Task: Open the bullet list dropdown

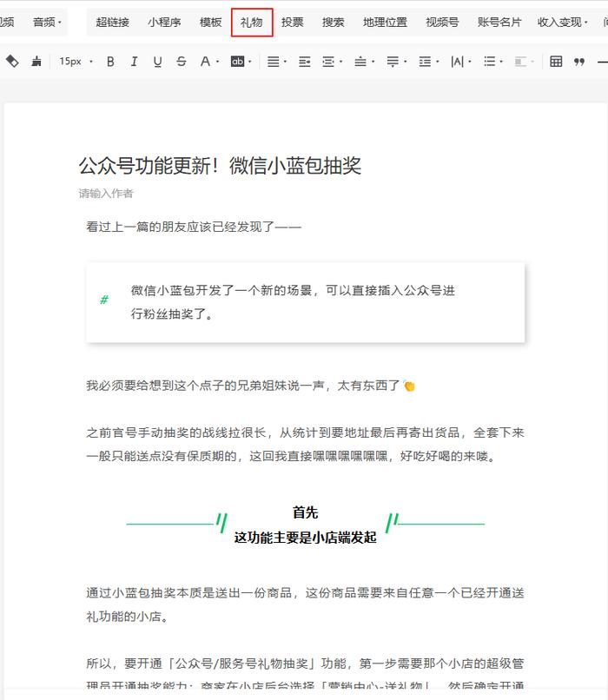Action: (492, 62)
